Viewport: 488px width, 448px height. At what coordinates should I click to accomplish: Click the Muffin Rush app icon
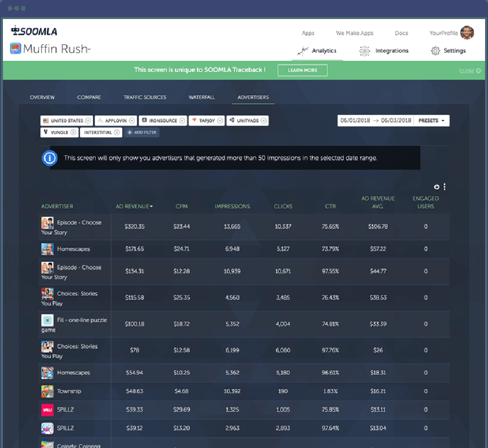click(x=15, y=49)
